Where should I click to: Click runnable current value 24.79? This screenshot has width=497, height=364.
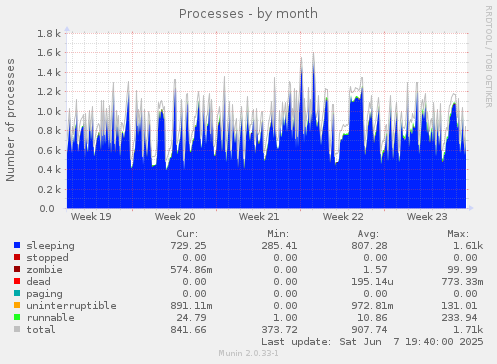click(191, 318)
